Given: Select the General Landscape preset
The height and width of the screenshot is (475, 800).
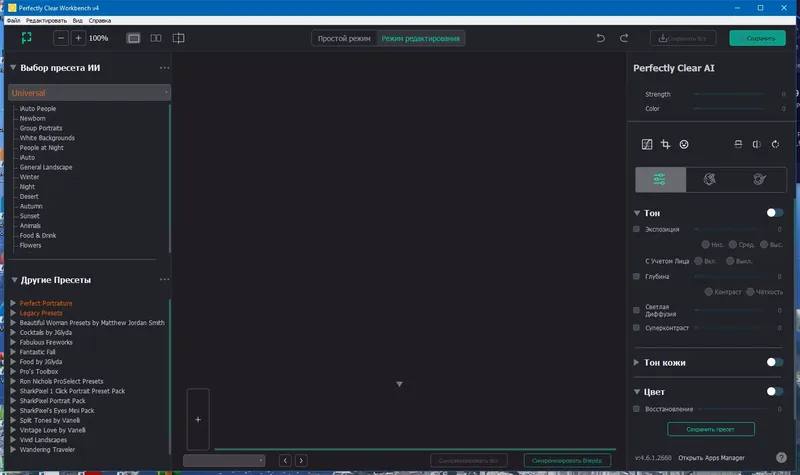Looking at the screenshot, I should [x=46, y=167].
